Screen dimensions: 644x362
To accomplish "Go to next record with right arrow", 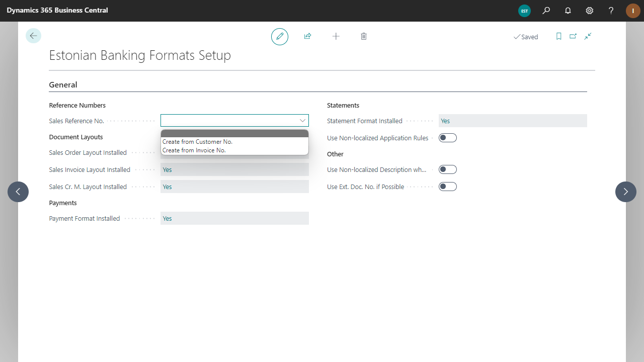I will tap(625, 192).
